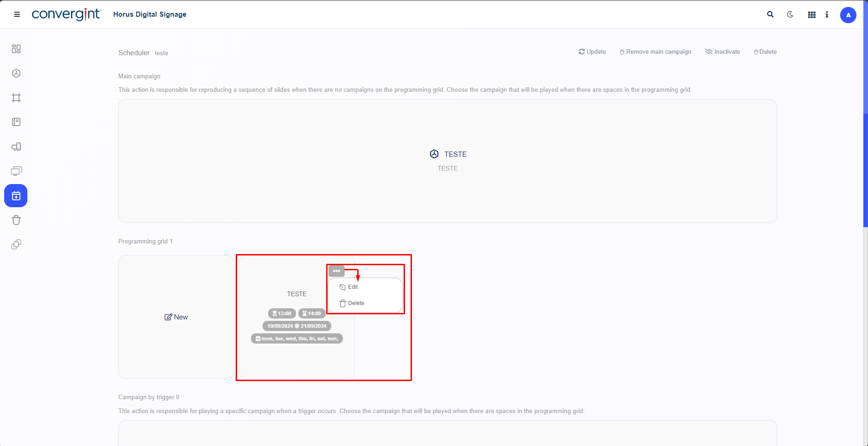Open the hamburger navigation menu

[17, 14]
